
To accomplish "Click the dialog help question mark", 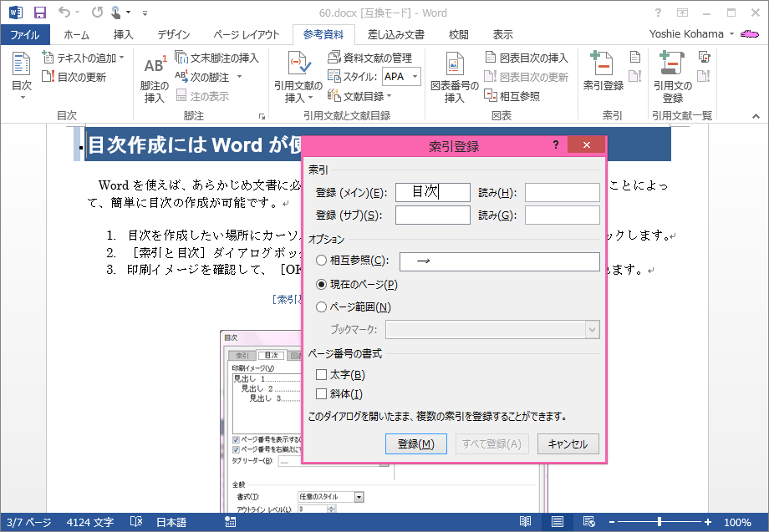I will point(556,144).
